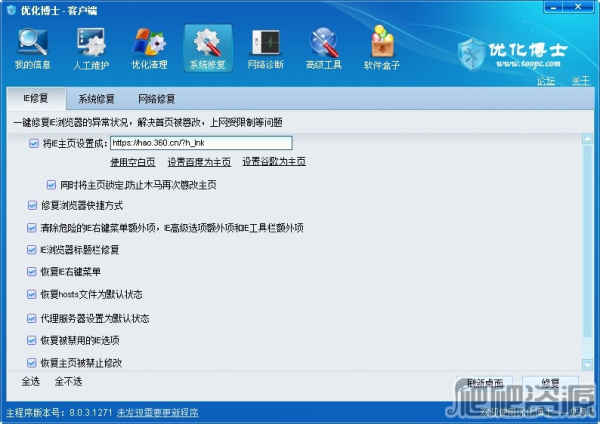Click the 修复 button

pyautogui.click(x=550, y=383)
